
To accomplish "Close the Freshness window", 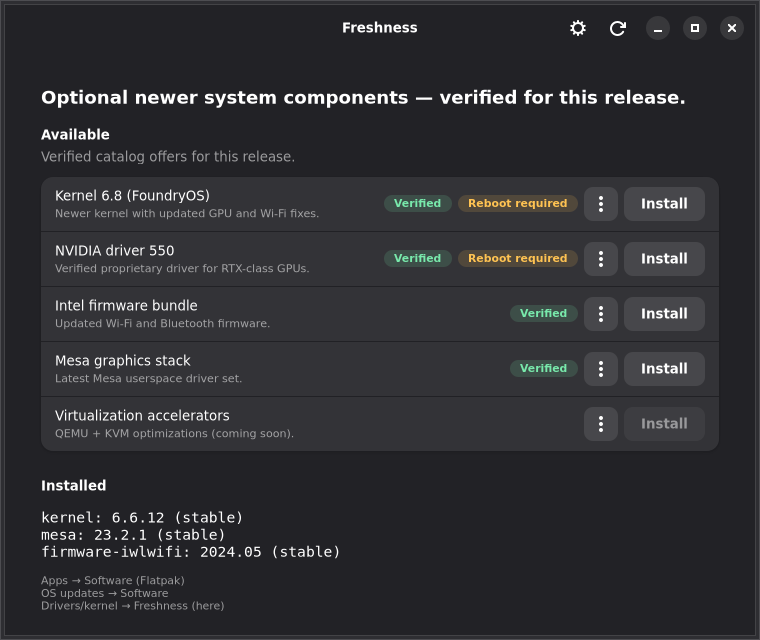I will 732,28.
